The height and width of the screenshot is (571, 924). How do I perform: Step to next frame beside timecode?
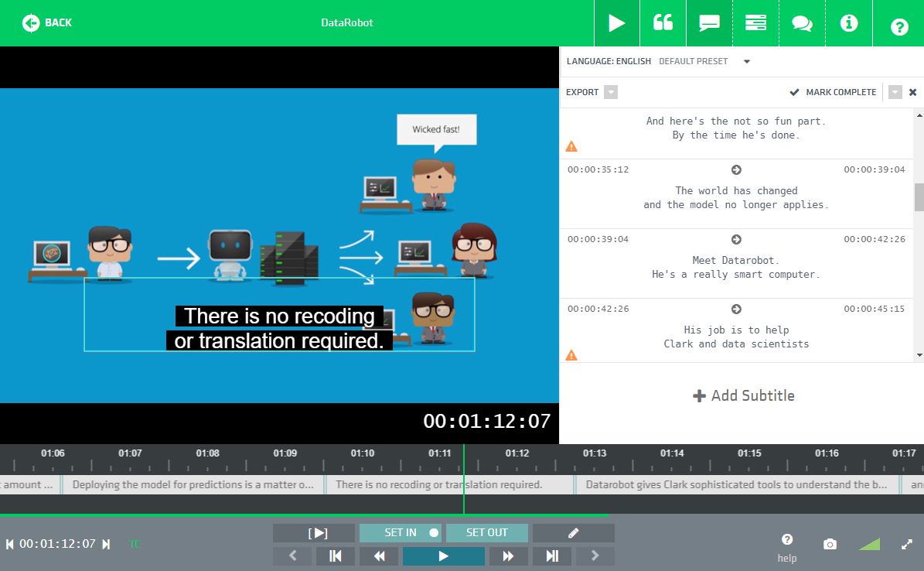[x=106, y=544]
